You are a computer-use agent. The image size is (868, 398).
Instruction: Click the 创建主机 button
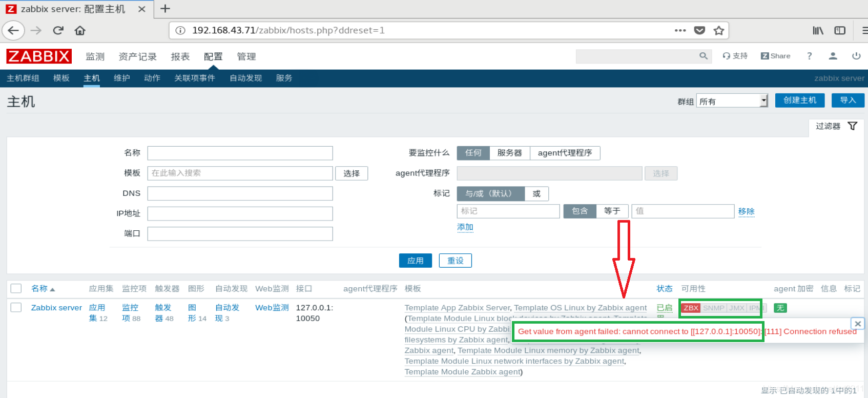click(799, 101)
